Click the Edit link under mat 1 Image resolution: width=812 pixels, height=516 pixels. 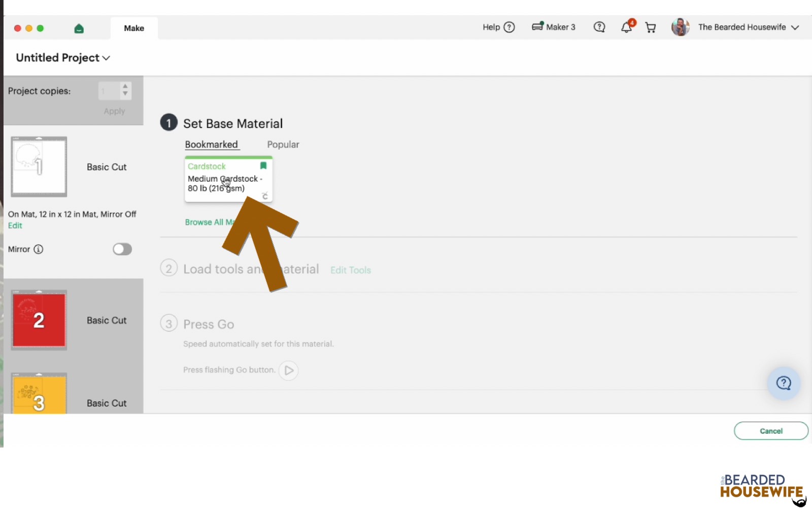15,226
